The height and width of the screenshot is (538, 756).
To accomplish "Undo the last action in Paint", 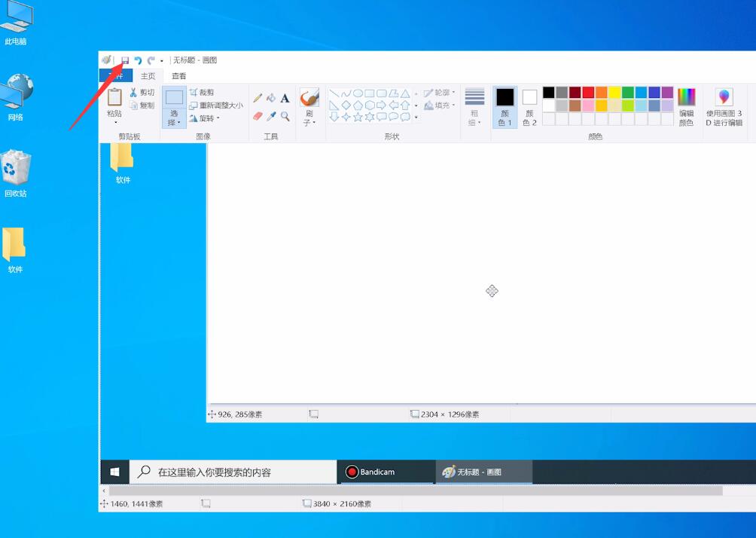I will [138, 60].
